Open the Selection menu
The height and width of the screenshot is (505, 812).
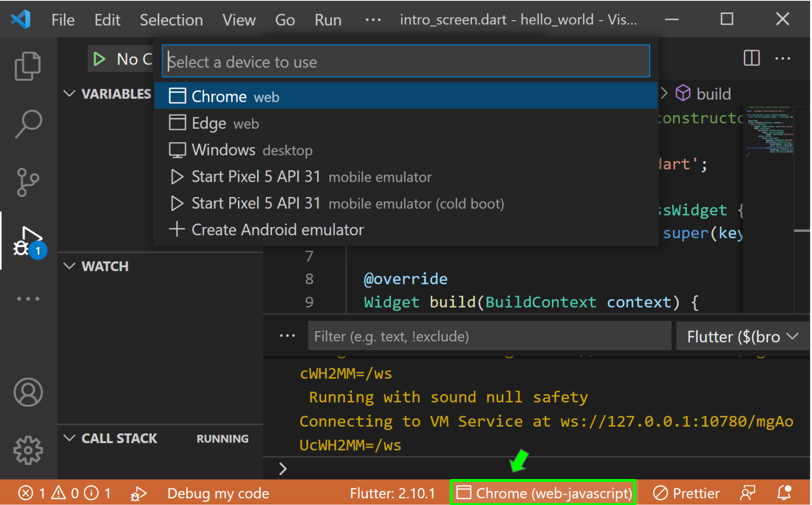pyautogui.click(x=171, y=20)
